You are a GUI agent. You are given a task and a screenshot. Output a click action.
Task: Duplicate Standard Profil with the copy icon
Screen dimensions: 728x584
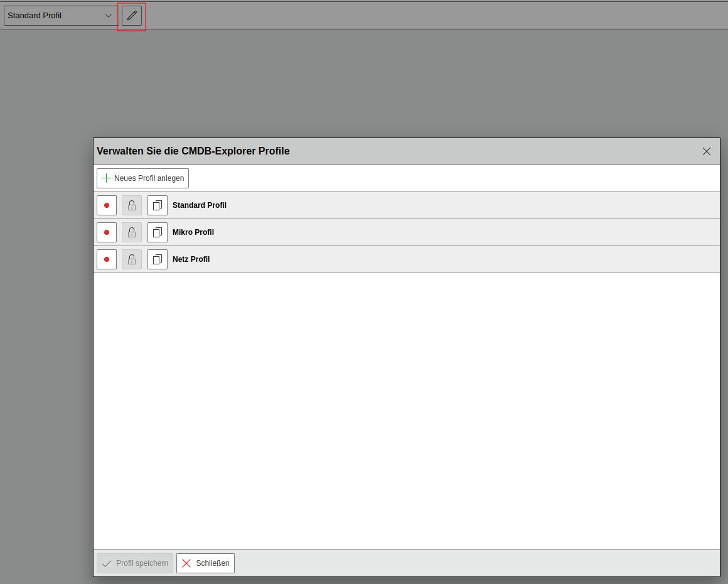158,205
